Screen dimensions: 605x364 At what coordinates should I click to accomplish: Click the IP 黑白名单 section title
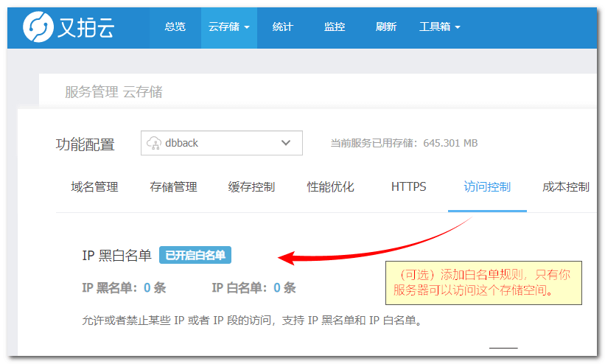coord(116,256)
